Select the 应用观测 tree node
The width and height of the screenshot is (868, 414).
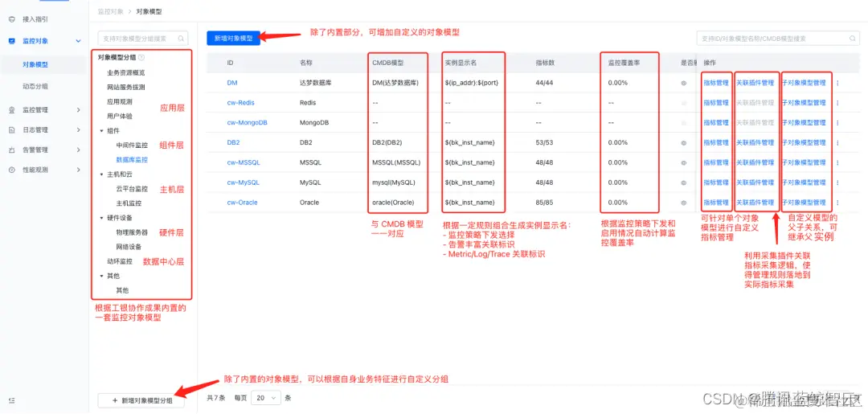120,102
